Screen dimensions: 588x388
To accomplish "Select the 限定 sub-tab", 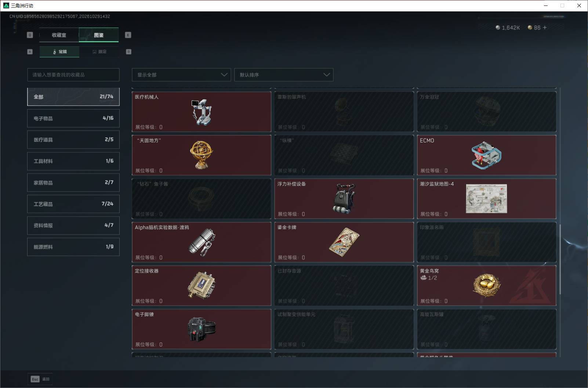I will click(99, 52).
